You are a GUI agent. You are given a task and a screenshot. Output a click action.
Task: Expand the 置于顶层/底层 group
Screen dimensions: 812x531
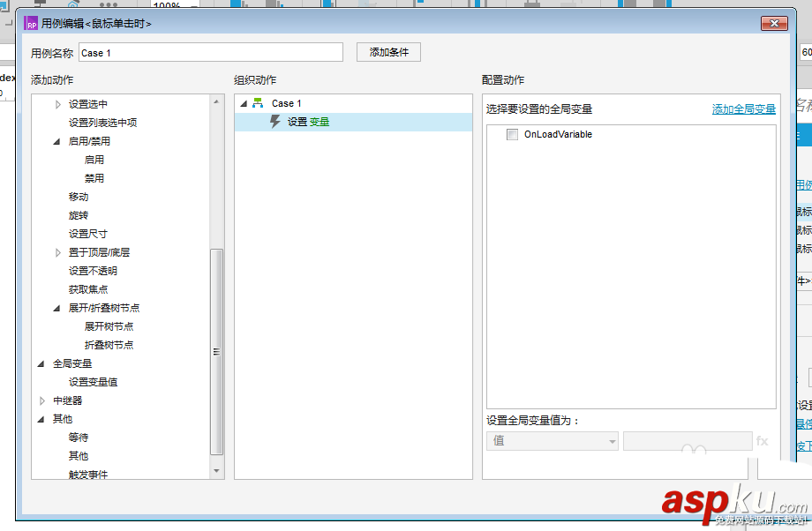point(57,252)
